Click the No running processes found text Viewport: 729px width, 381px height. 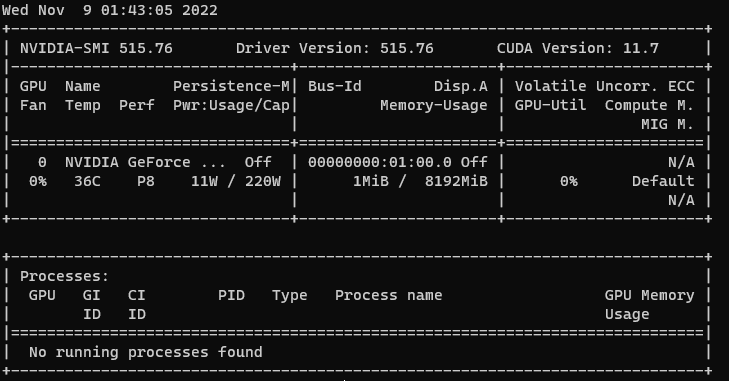click(x=146, y=352)
